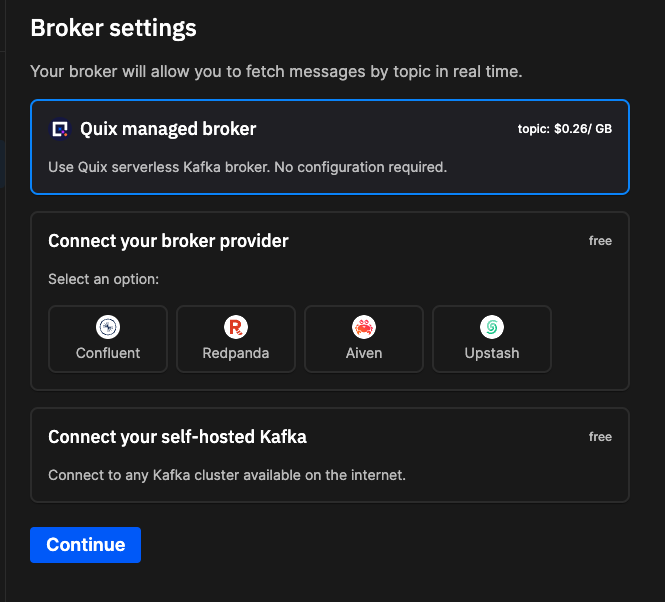Choose the Connect your self-hosted Kafka title
The width and height of the screenshot is (665, 602).
click(x=177, y=437)
